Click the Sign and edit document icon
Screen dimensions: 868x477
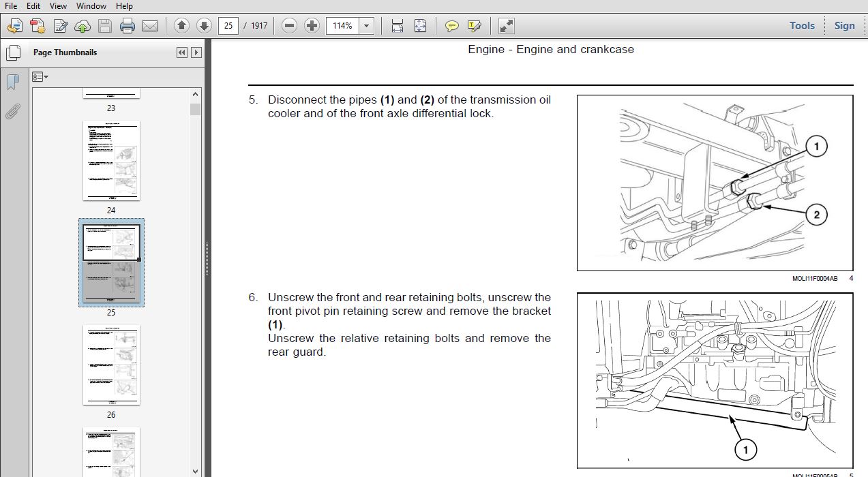pyautogui.click(x=60, y=26)
